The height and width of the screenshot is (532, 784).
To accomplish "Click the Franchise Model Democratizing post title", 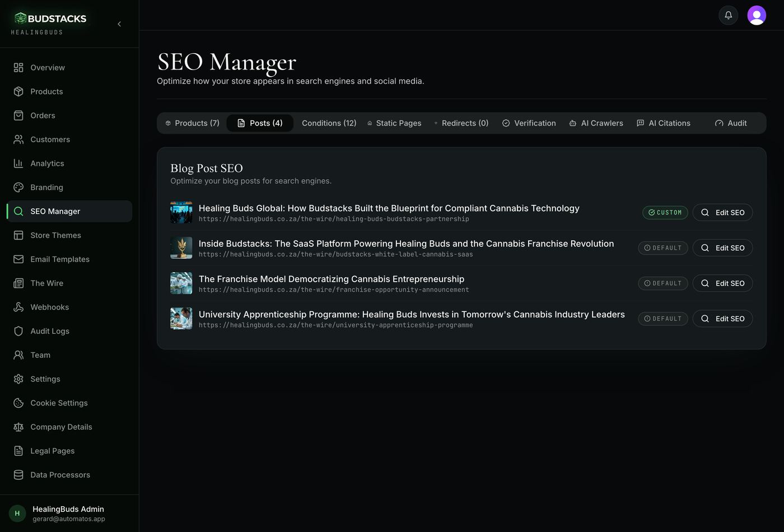I will click(332, 279).
